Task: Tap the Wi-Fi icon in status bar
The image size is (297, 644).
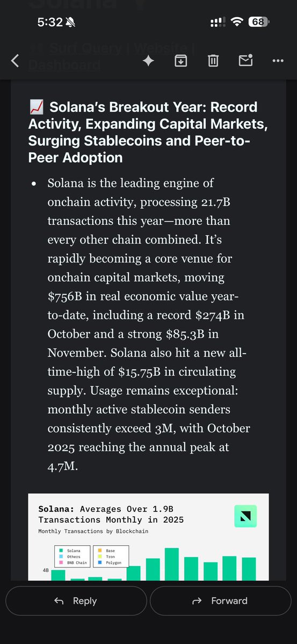Action: [x=236, y=22]
